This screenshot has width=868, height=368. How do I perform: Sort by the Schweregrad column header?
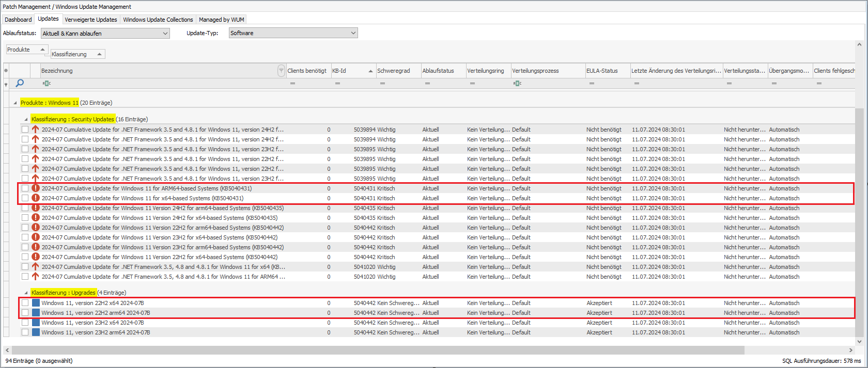pos(393,71)
